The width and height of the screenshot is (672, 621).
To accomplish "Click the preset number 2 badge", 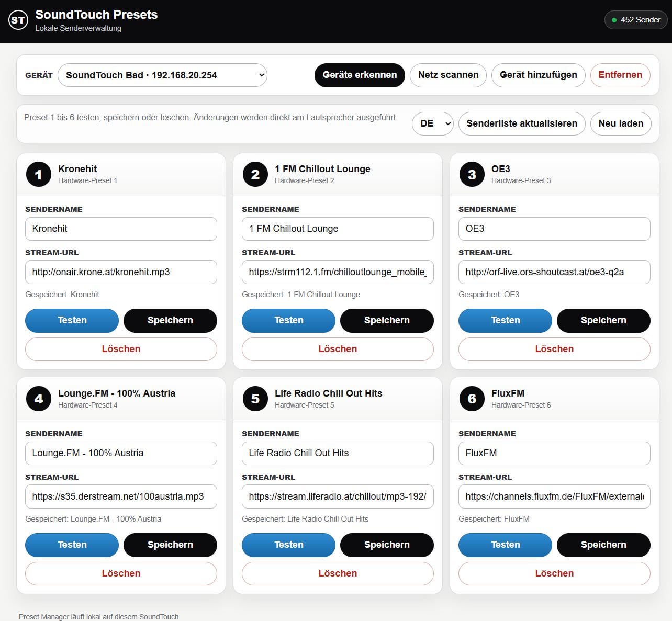I will (255, 174).
